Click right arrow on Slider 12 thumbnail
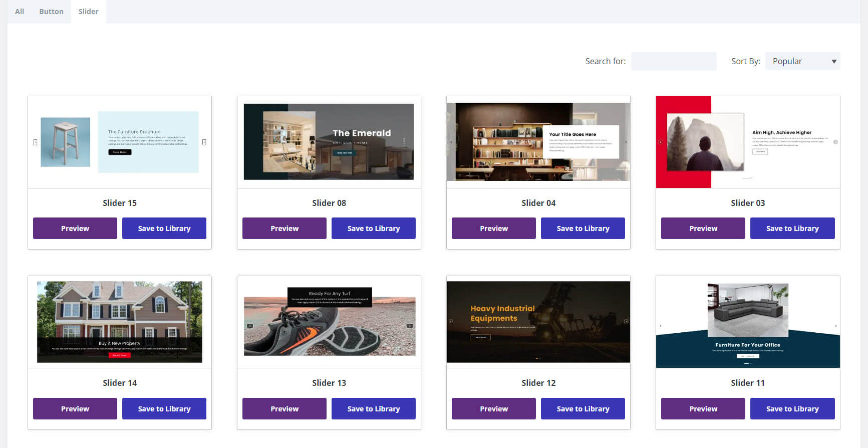 tap(626, 321)
